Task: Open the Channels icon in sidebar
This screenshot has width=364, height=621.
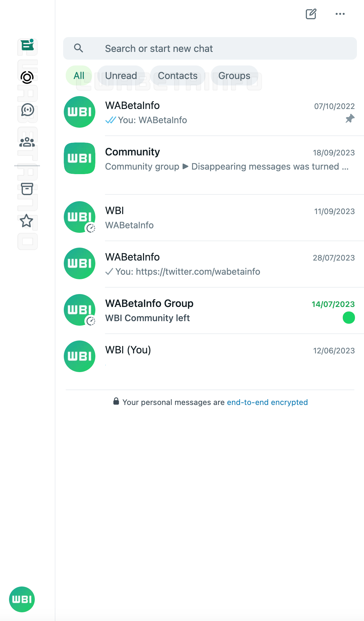Action: (27, 110)
